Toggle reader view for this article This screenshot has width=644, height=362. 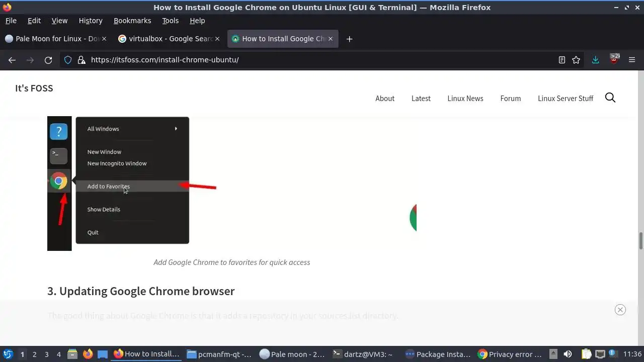(x=562, y=60)
